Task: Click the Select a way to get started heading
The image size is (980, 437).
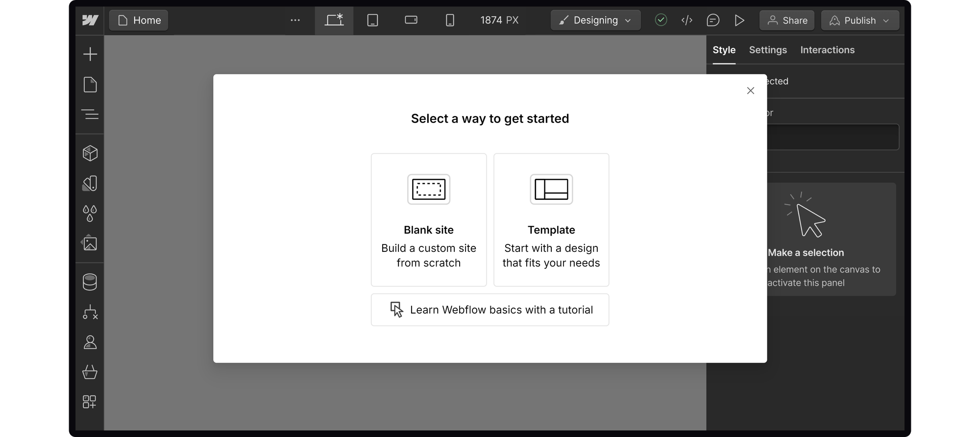Action: (x=490, y=119)
